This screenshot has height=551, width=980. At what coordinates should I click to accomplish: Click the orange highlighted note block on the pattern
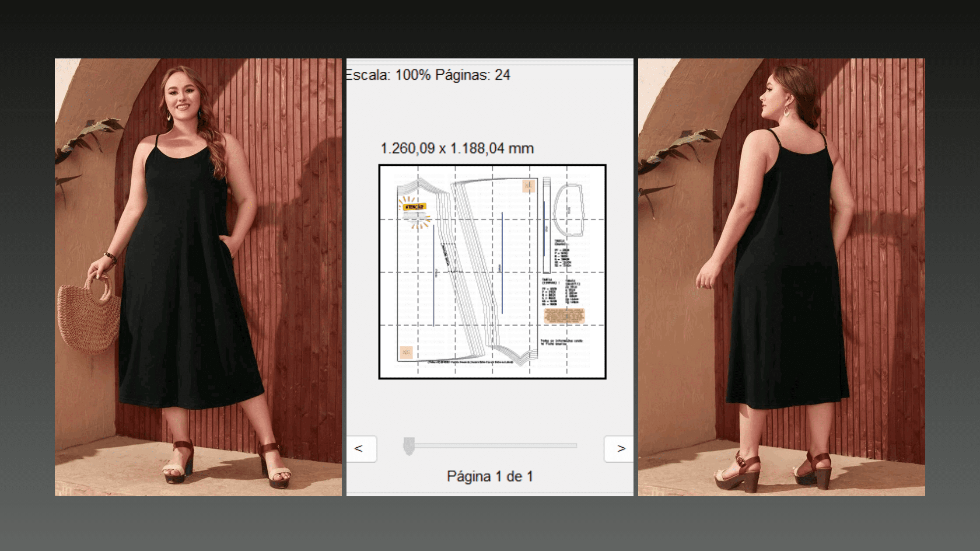click(564, 316)
